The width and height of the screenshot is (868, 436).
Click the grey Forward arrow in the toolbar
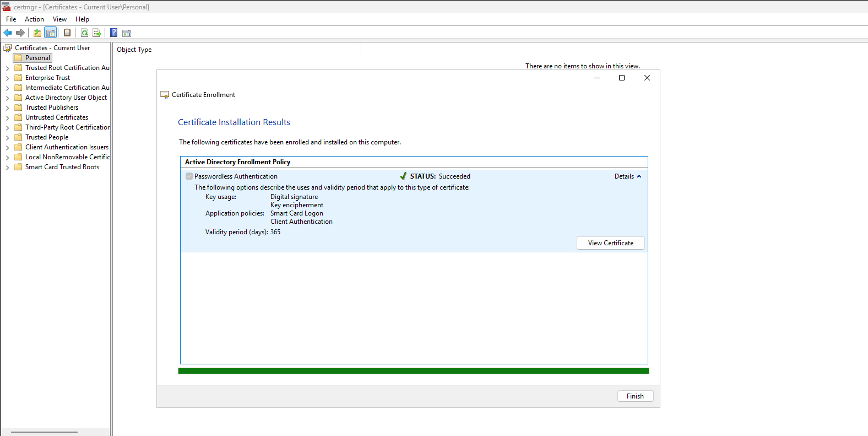pyautogui.click(x=20, y=33)
